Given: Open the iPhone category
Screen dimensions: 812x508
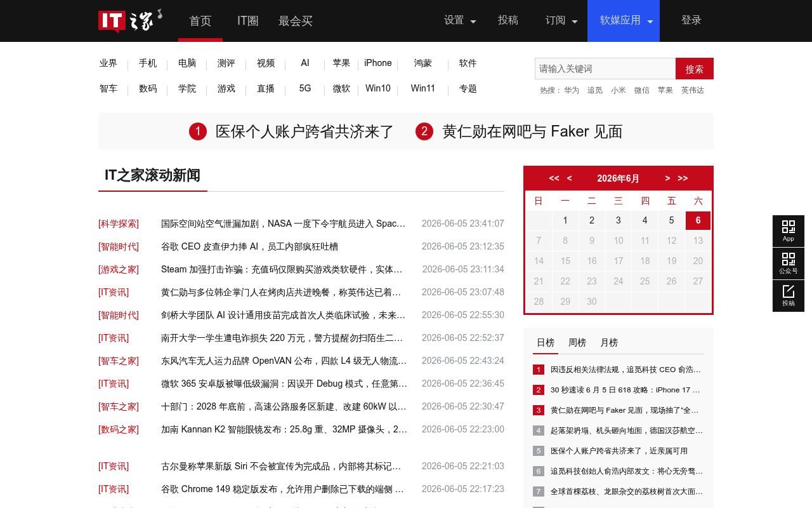Looking at the screenshot, I should tap(378, 63).
